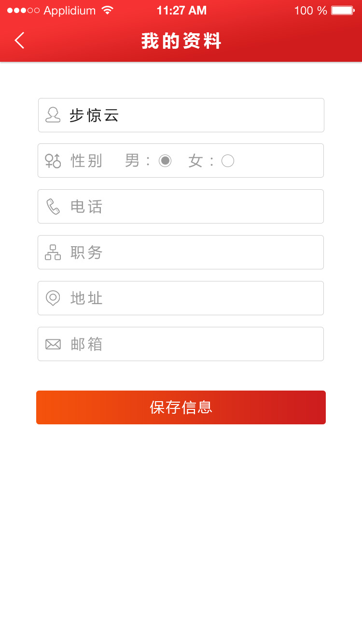Click the organization chart icon beside 职务

(x=53, y=252)
